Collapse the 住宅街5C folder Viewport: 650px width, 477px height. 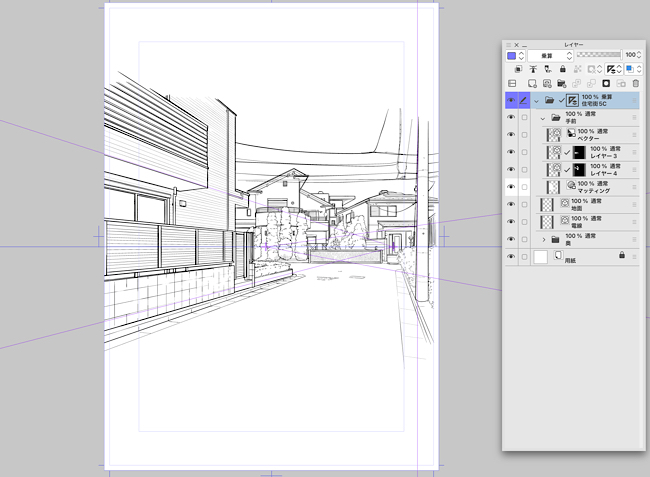coord(536,101)
